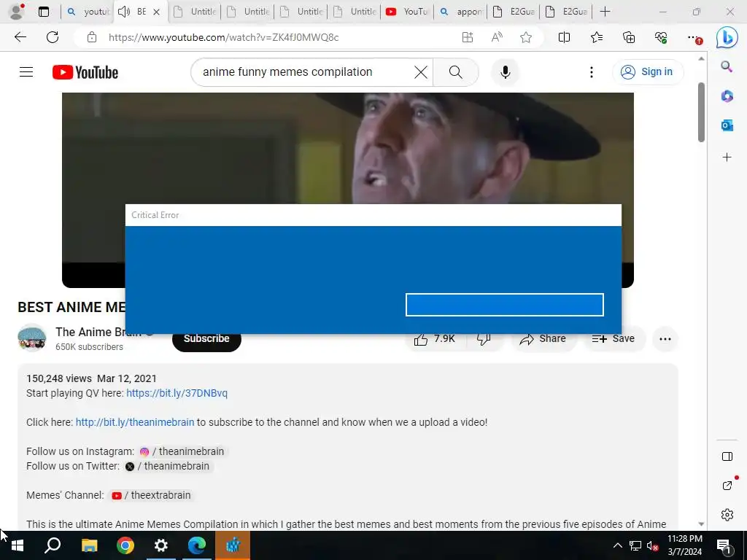Open bit.ly/theanimebrain link
Viewport: 747px width, 560px height.
tap(135, 422)
